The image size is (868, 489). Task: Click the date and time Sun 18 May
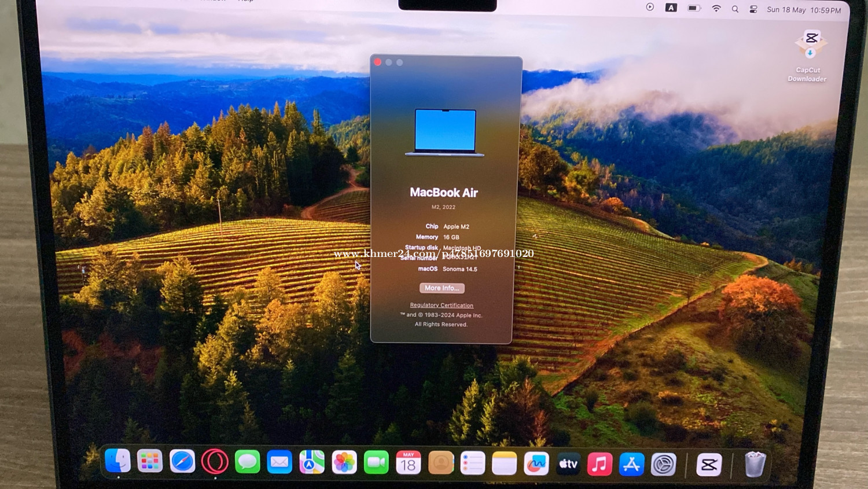[804, 10]
